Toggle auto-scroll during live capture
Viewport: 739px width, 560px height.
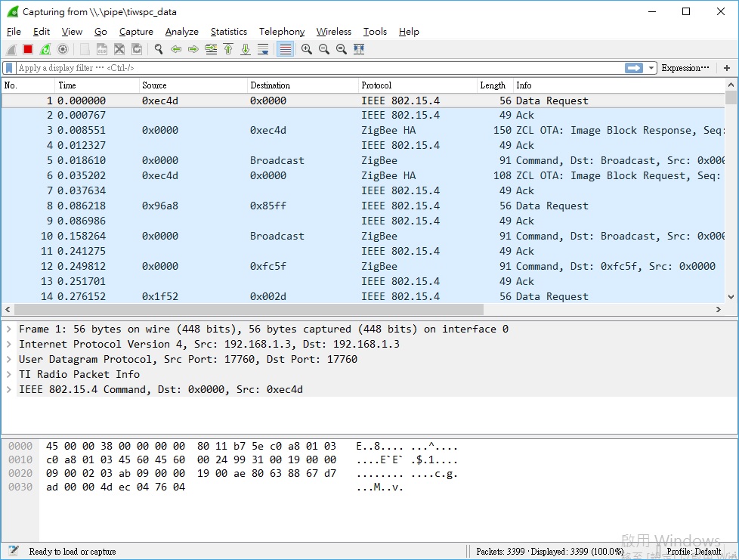(x=263, y=49)
